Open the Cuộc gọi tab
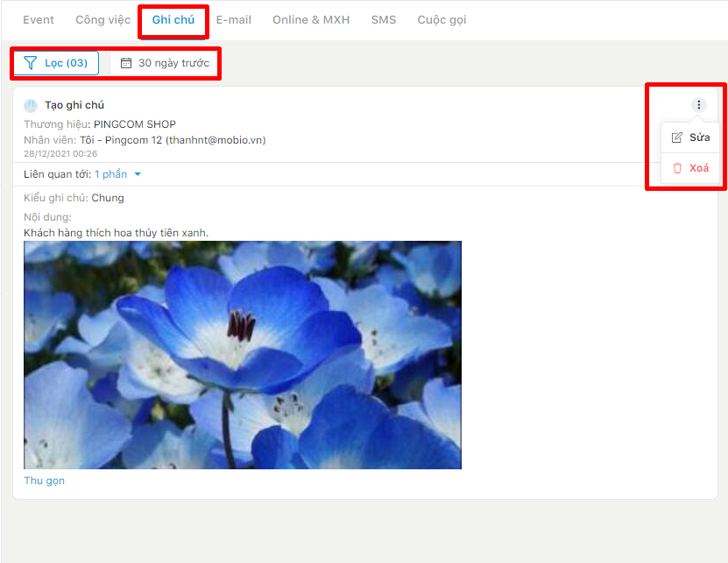This screenshot has width=728, height=563. pos(442,20)
